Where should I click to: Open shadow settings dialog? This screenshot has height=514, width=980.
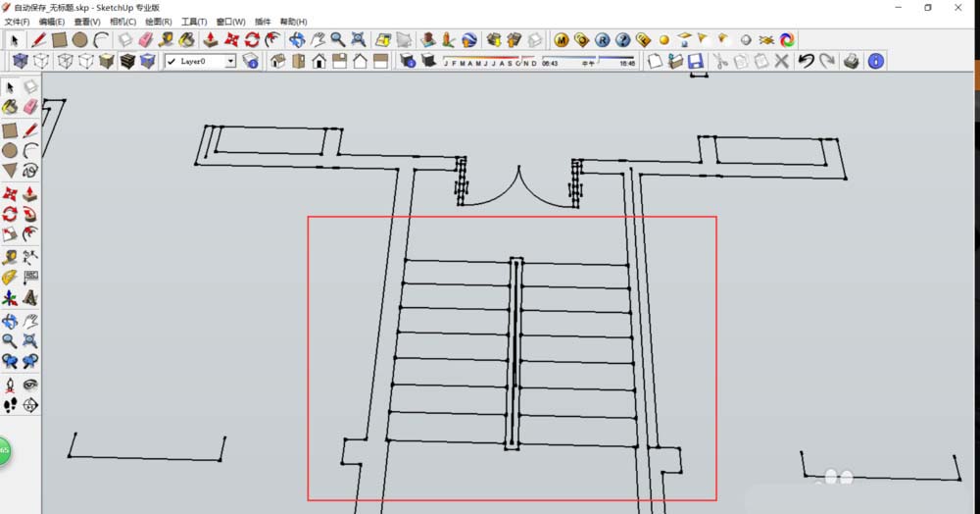408,61
